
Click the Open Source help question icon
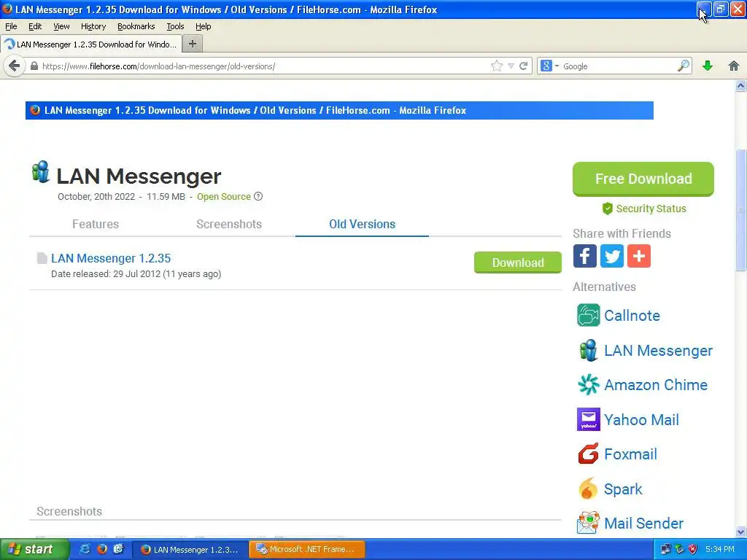(x=258, y=196)
